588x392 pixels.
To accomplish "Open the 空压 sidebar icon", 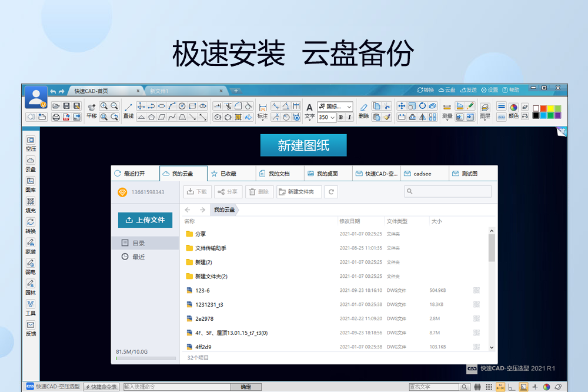I will [x=31, y=144].
